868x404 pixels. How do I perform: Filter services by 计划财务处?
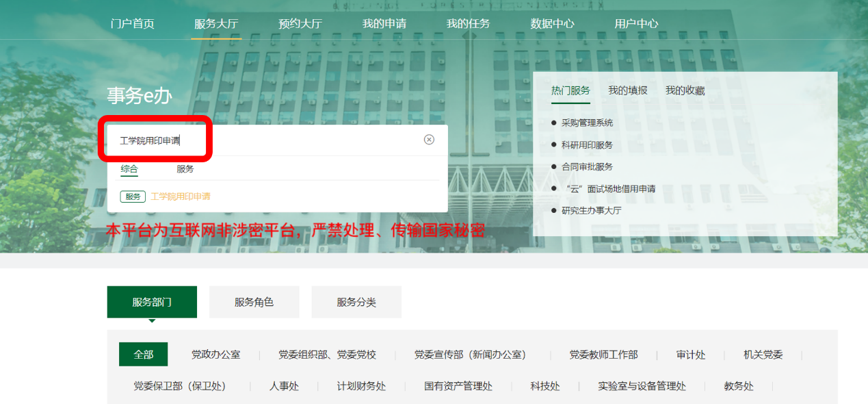(x=361, y=386)
